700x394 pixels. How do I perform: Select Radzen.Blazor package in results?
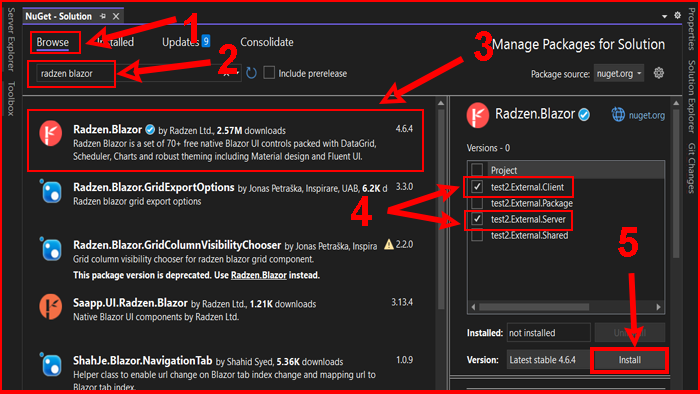[x=225, y=141]
